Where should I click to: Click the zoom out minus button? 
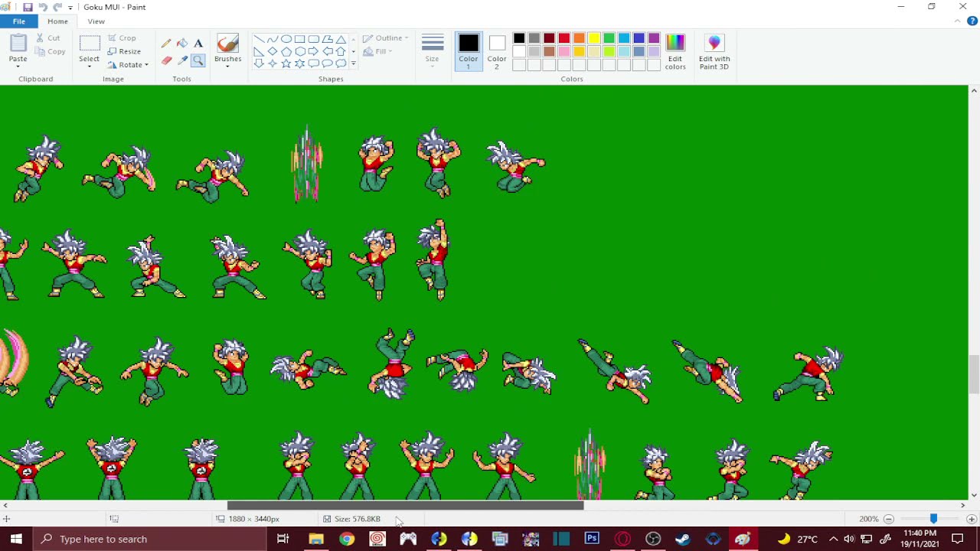pos(889,519)
